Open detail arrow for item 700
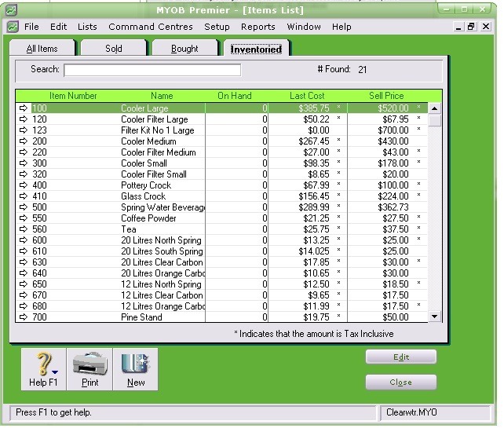Screen dimensions: 504x432 24,317
